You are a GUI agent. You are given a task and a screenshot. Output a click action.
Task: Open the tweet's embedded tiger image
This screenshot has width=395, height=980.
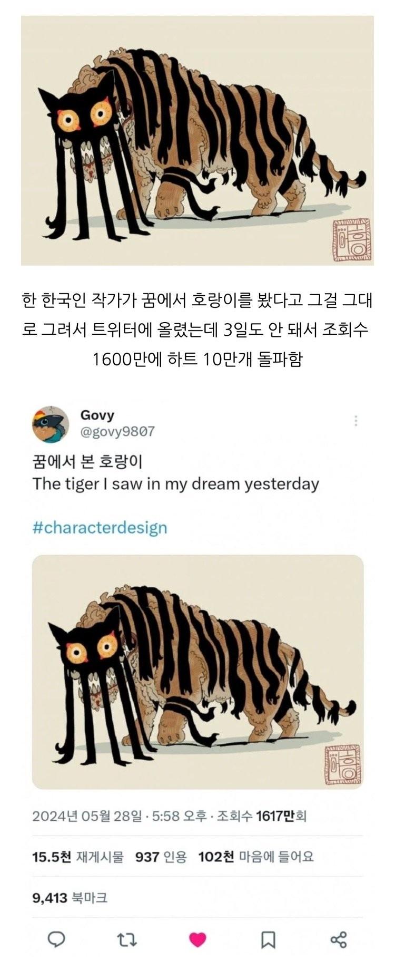tap(197, 672)
